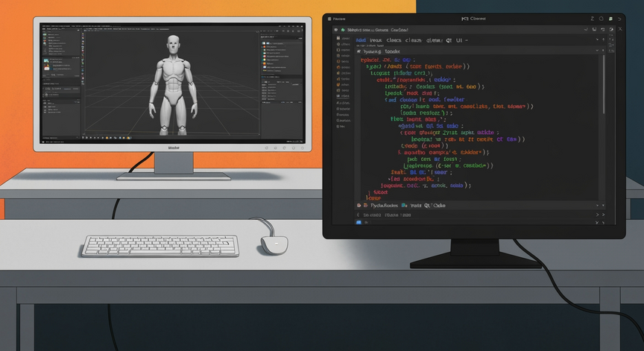Click the half-shaded circle icon in editor toolbar
Image resolution: width=644 pixels, height=351 pixels.
[x=611, y=30]
